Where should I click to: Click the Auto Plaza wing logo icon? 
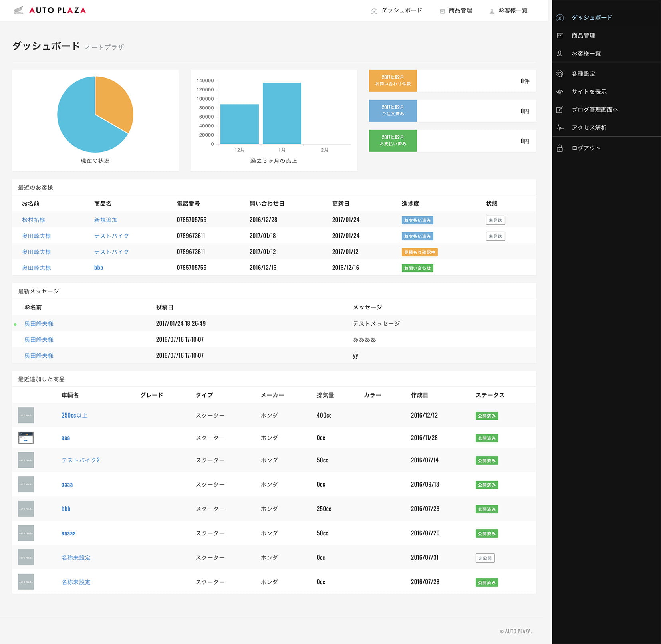(18, 10)
